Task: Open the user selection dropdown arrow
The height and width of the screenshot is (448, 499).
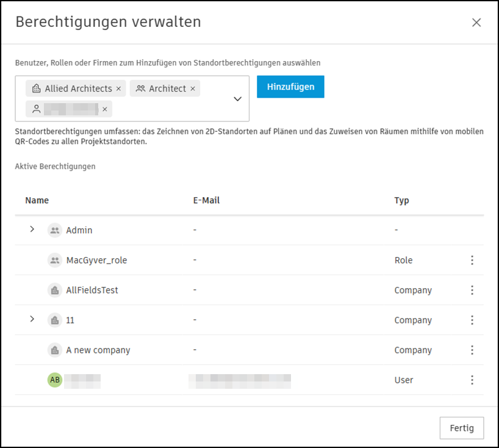Action: click(x=238, y=99)
